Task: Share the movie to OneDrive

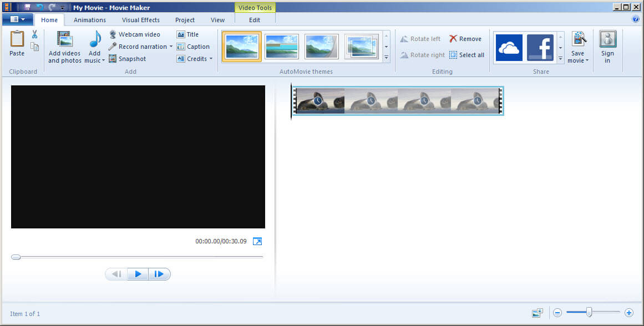Action: coord(509,48)
